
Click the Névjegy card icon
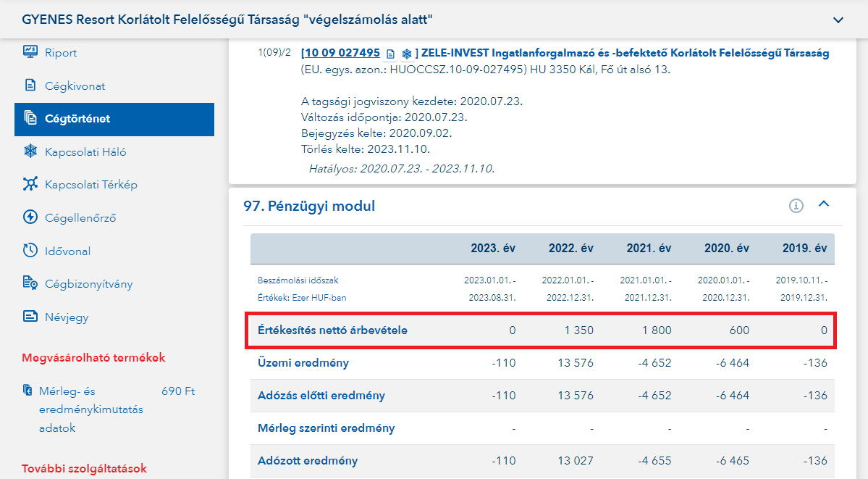pos(30,317)
